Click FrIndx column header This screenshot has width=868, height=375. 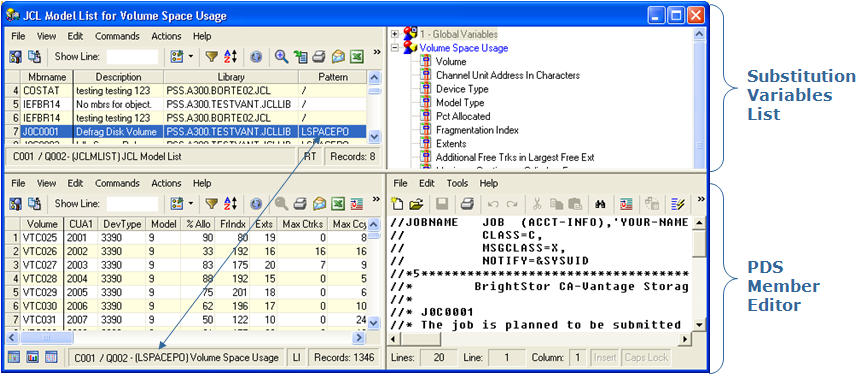[x=233, y=224]
